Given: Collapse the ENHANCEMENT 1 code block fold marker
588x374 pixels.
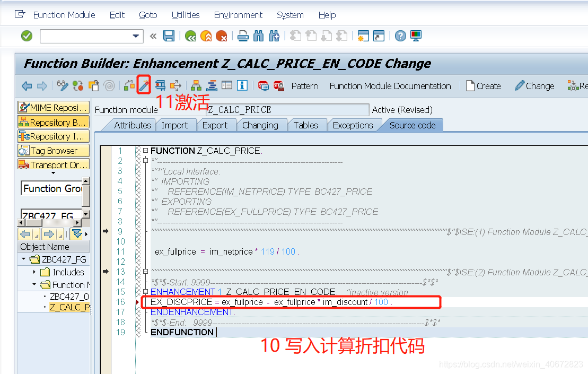Looking at the screenshot, I should coord(145,292).
